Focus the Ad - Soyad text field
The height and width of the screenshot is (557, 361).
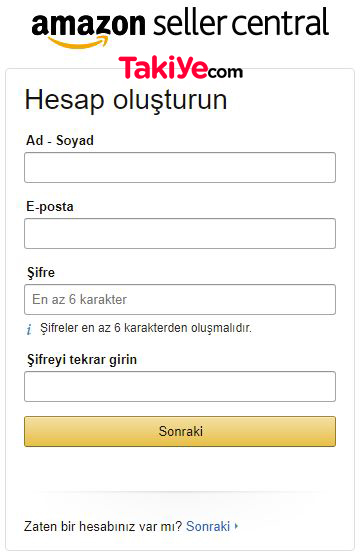[x=180, y=167]
